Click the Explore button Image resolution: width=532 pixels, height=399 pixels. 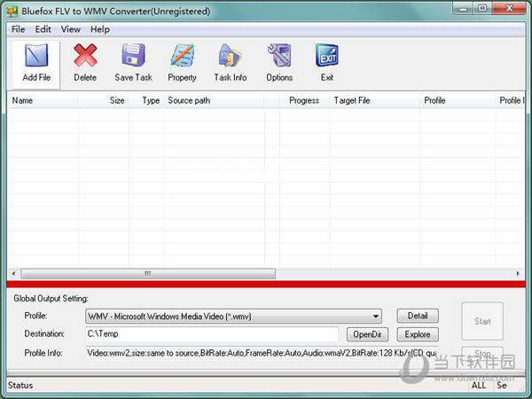tap(418, 334)
